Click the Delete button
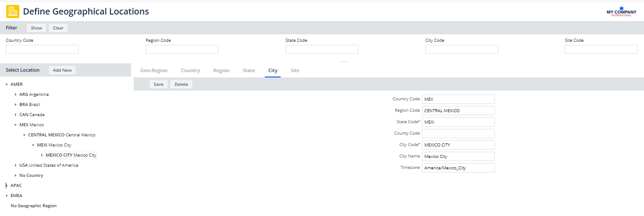 (181, 84)
